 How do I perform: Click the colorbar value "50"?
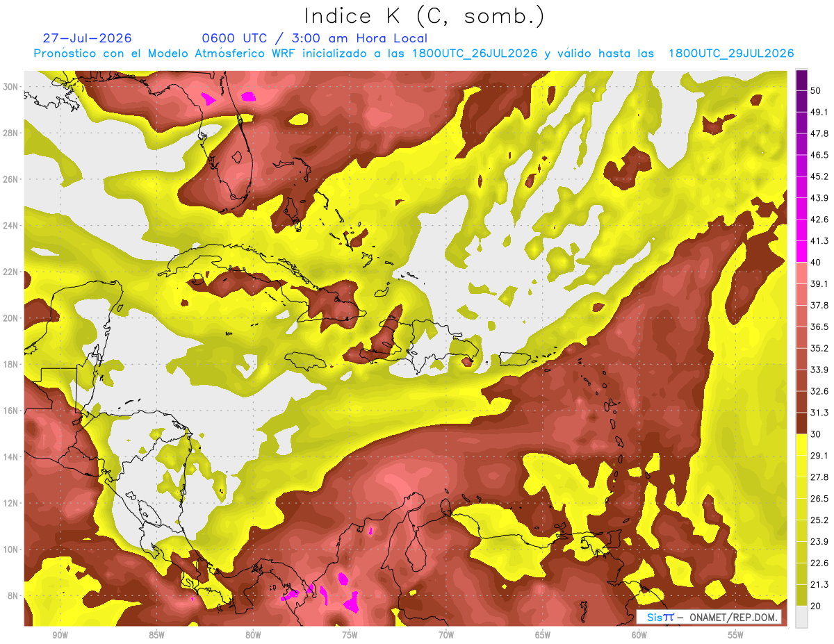coord(816,91)
